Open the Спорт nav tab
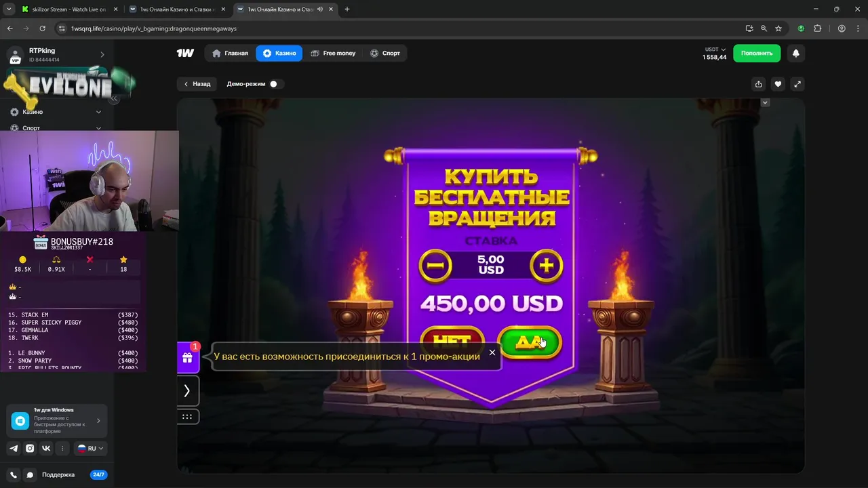Screen dimensions: 868x488 point(384,53)
